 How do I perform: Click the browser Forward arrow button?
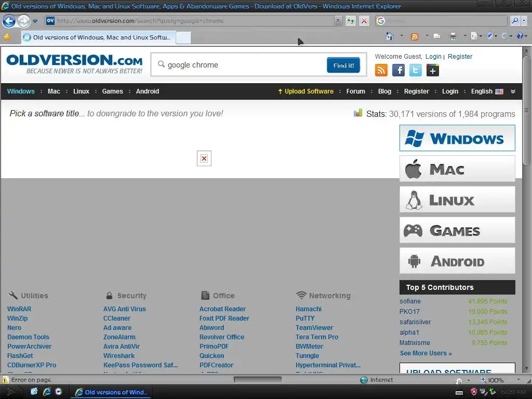click(23, 21)
